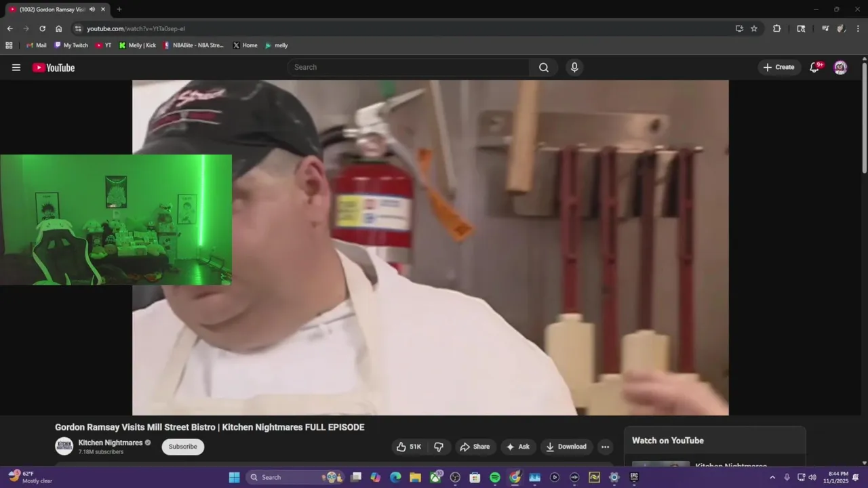Open browser home page icon
The image size is (868, 488).
click(x=58, y=28)
